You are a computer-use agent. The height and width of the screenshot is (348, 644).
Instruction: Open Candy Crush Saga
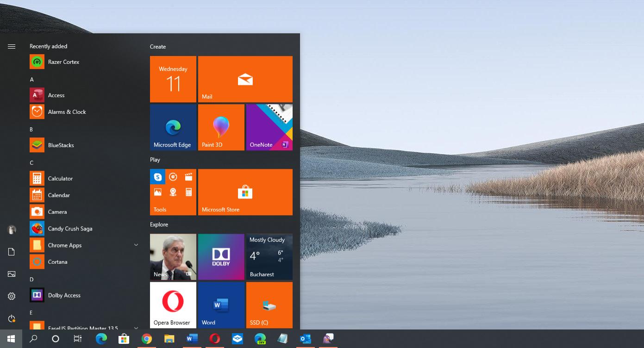coord(85,229)
